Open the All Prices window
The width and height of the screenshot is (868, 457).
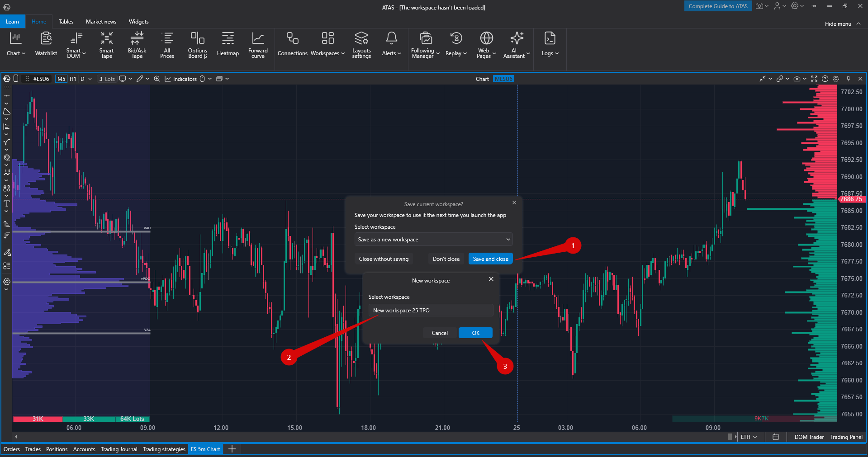[x=167, y=45]
